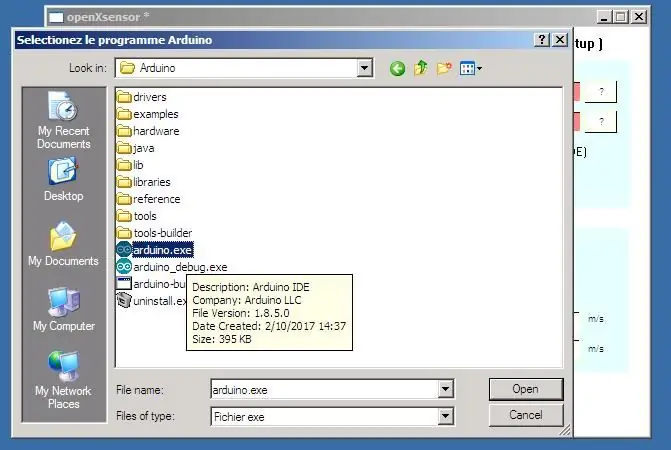This screenshot has height=450, width=671.
Task: Open My Network Places
Action: tap(64, 380)
